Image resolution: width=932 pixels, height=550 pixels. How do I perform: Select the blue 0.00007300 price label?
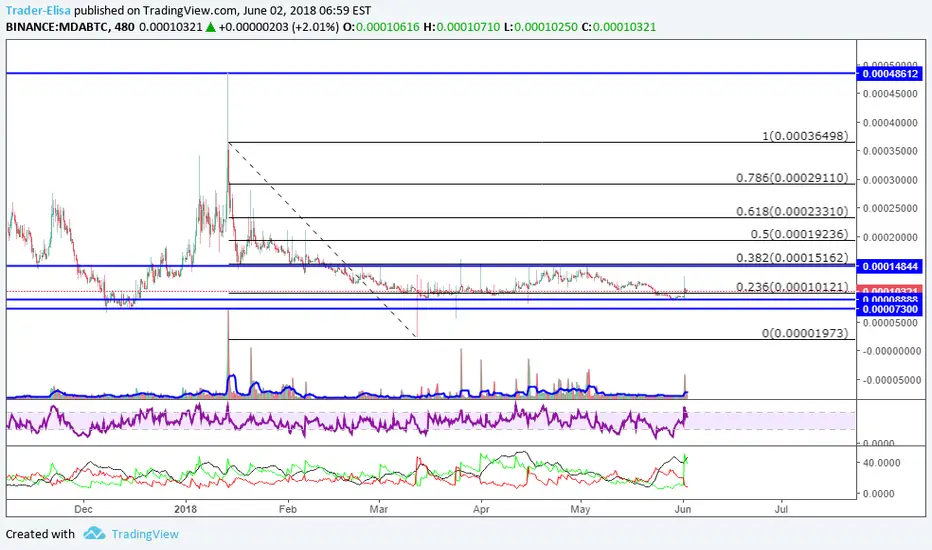(x=890, y=309)
